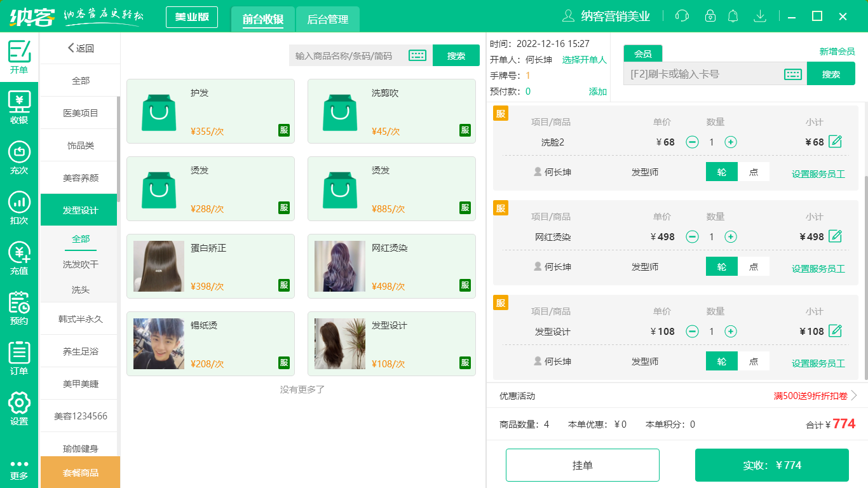Set 网红烫染 staff mode to 轮
This screenshot has height=488, width=868.
721,266
